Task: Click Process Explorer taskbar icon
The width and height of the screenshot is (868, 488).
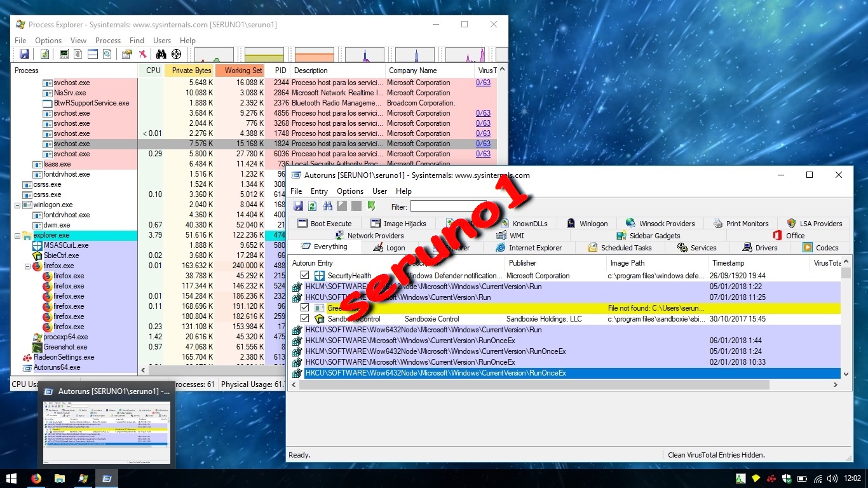Action: tap(83, 478)
